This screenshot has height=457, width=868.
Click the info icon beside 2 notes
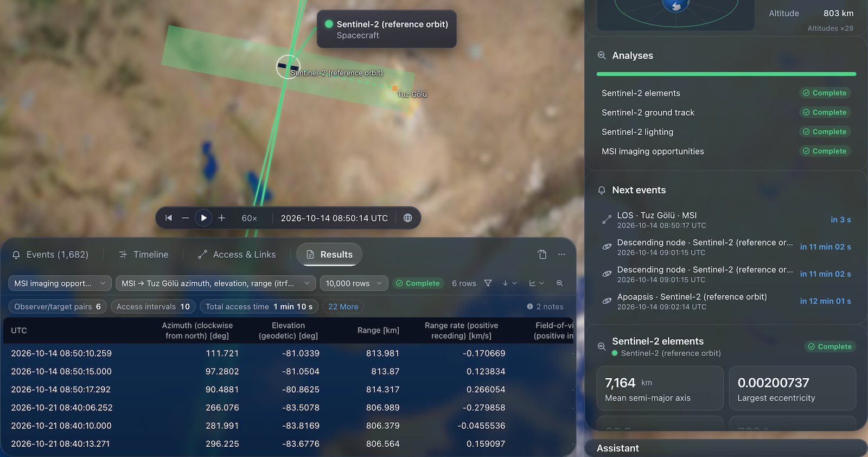pyautogui.click(x=530, y=307)
